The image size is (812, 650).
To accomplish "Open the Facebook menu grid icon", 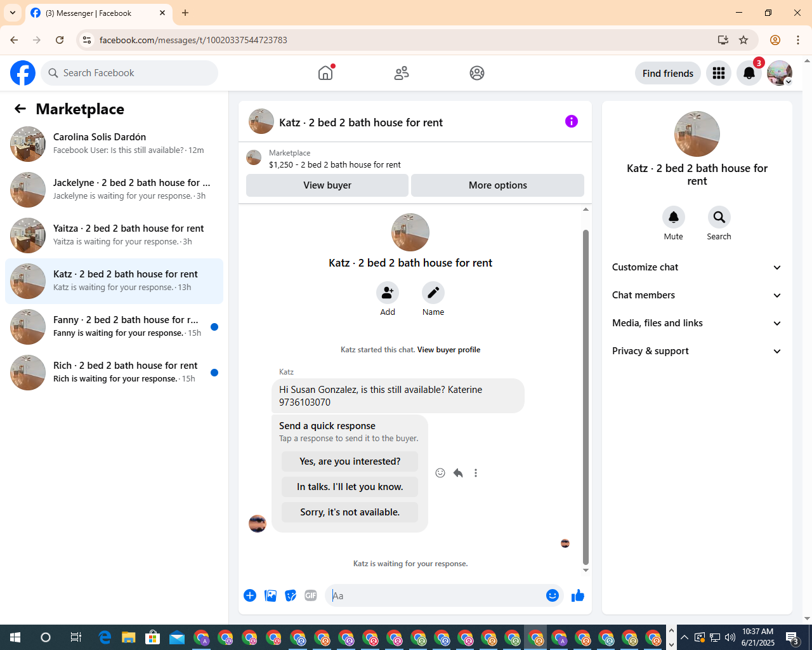I will [719, 73].
